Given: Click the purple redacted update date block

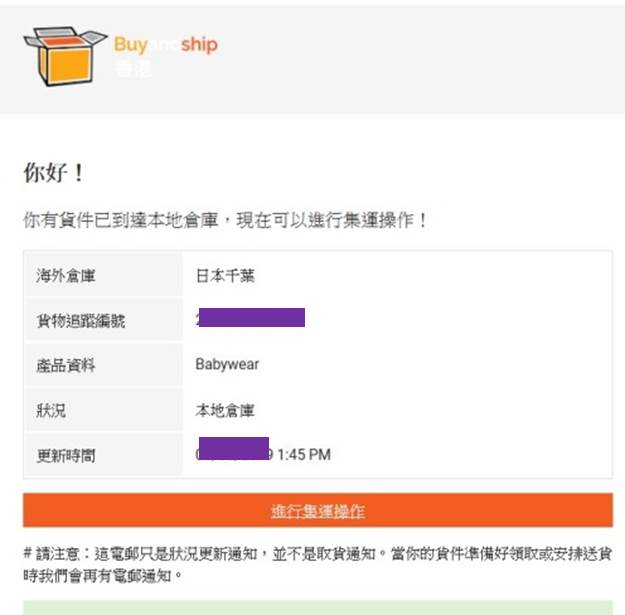Looking at the screenshot, I should pos(234,448).
